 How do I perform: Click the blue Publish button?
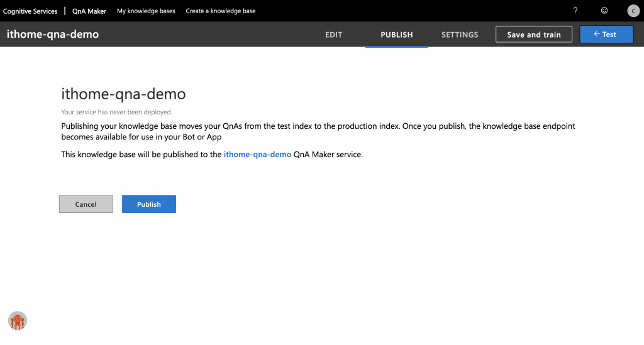(149, 204)
